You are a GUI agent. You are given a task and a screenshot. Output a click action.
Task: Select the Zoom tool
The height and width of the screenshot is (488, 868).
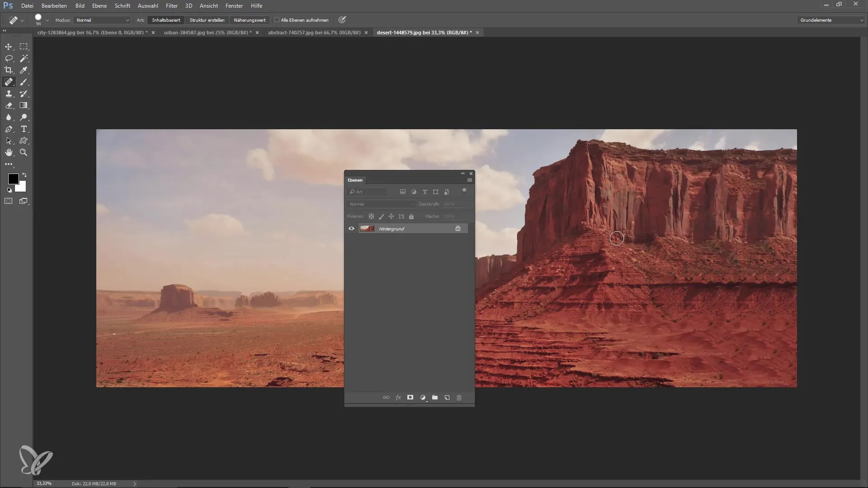coord(24,153)
